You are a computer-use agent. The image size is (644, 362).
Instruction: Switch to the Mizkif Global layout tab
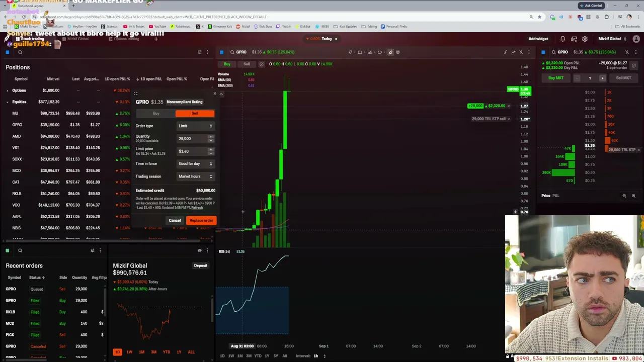(x=77, y=39)
